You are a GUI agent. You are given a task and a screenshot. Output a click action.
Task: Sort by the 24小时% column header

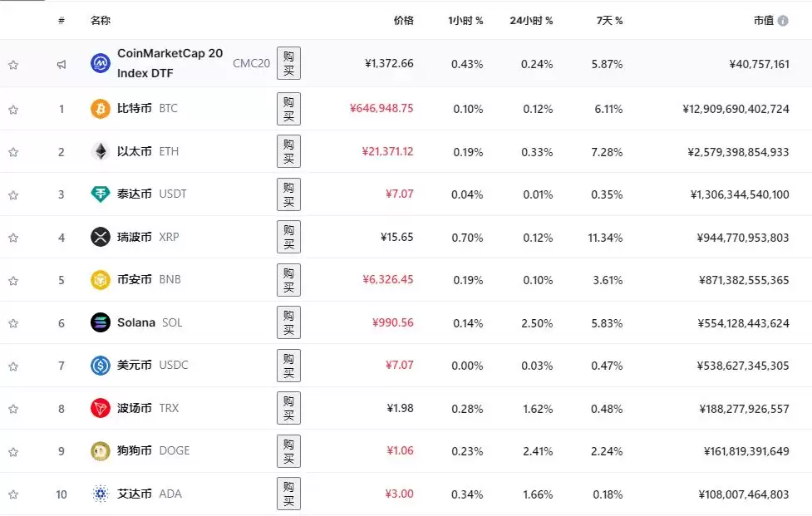[532, 20]
